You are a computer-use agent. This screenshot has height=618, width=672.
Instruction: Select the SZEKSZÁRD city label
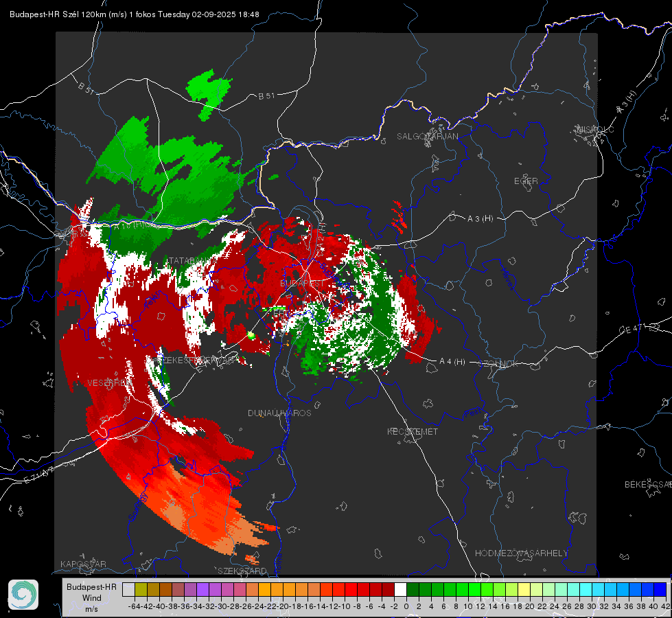[x=242, y=571]
